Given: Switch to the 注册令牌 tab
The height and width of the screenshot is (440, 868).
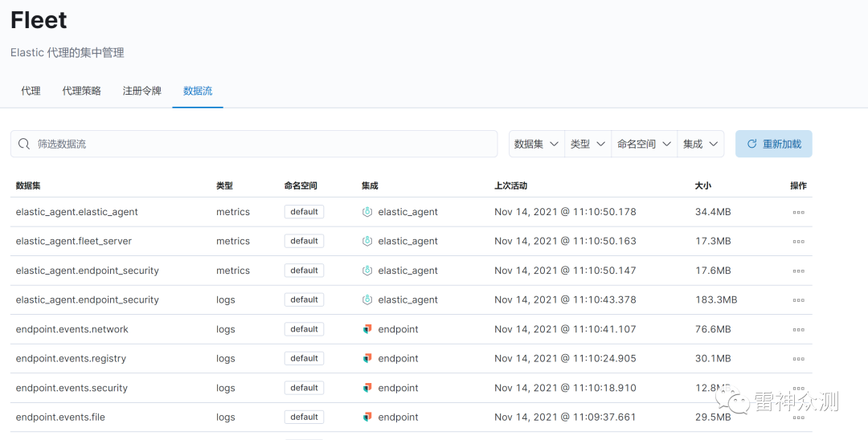Looking at the screenshot, I should pyautogui.click(x=141, y=91).
